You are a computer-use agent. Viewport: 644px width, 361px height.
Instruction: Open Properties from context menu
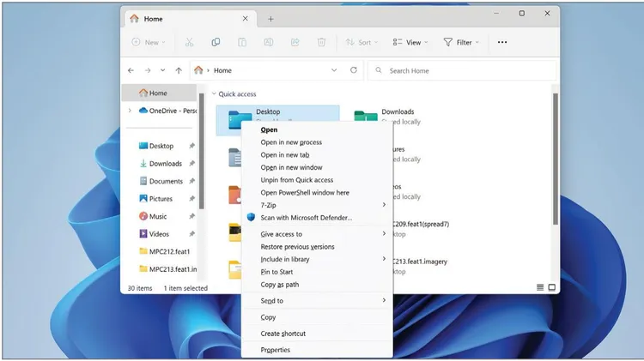click(x=318, y=350)
